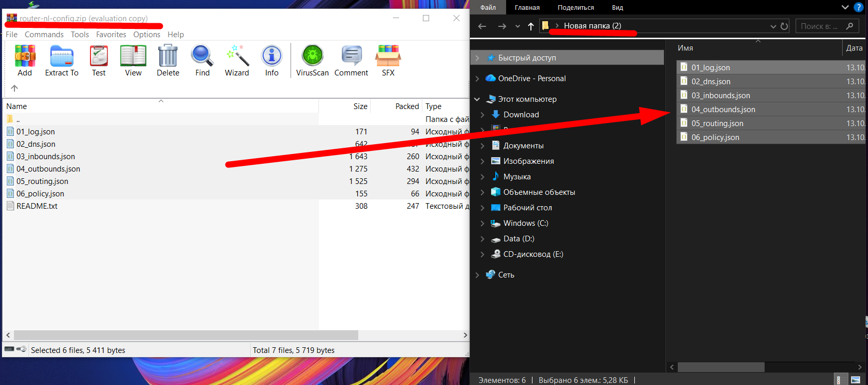Click the Explorer search field
The width and height of the screenshot is (868, 385).
(827, 26)
